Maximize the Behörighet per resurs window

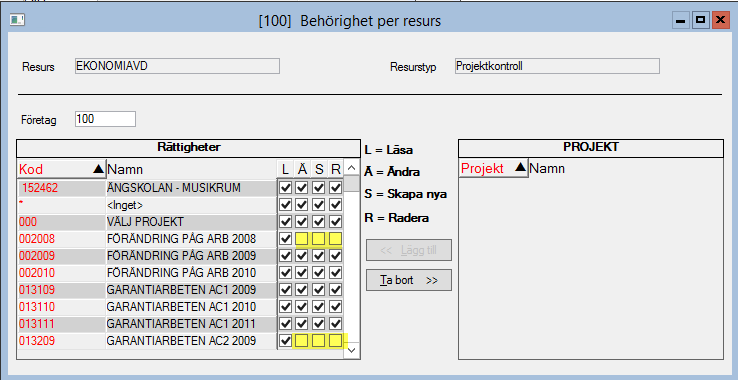(700, 20)
